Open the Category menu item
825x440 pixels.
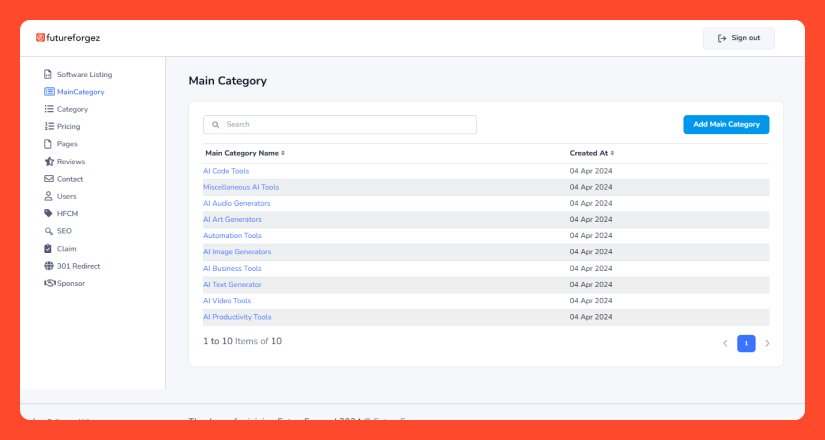[x=72, y=109]
